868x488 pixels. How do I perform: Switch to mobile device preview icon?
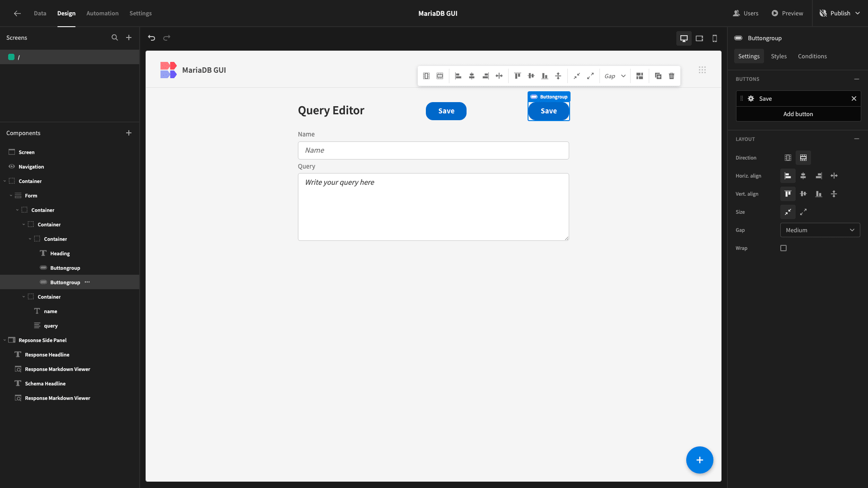point(715,38)
